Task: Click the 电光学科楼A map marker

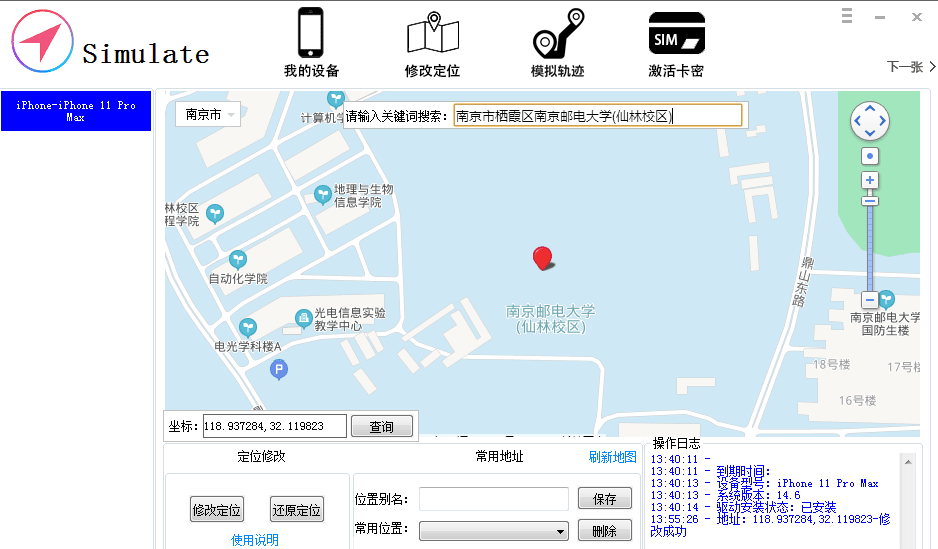Action: (248, 328)
